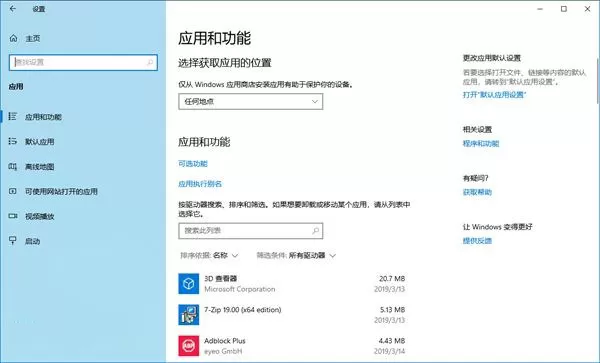Click the 4.43 MB size value

[x=392, y=340]
